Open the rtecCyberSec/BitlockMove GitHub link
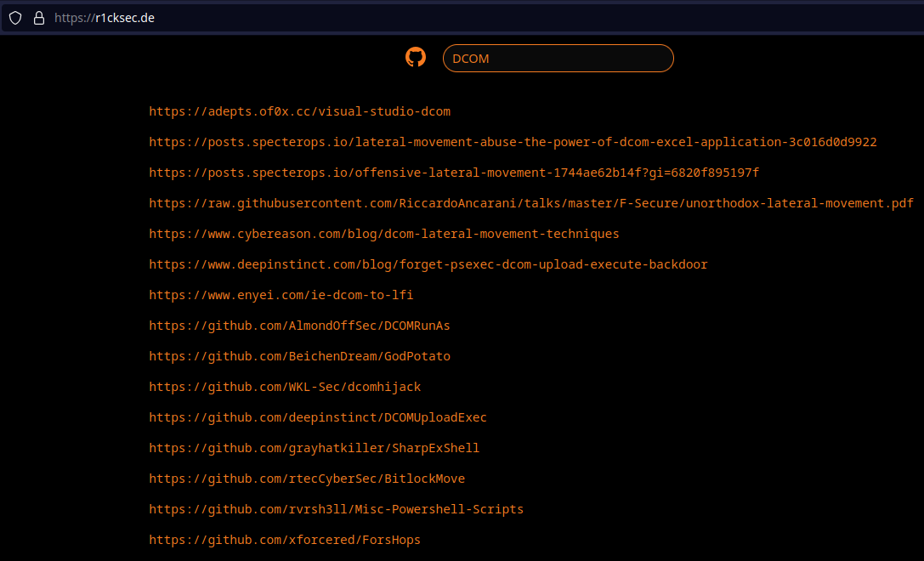The width and height of the screenshot is (924, 561). pyautogui.click(x=307, y=479)
